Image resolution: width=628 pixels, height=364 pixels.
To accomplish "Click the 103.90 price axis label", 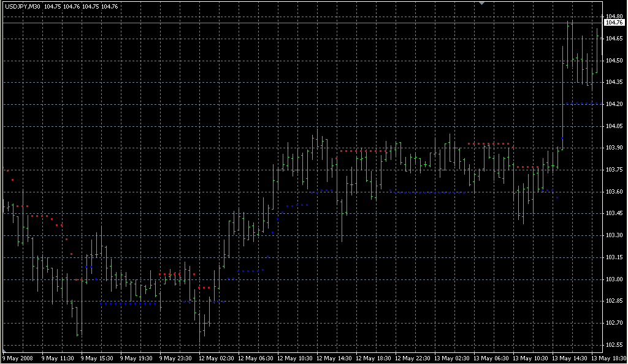I will click(x=613, y=148).
